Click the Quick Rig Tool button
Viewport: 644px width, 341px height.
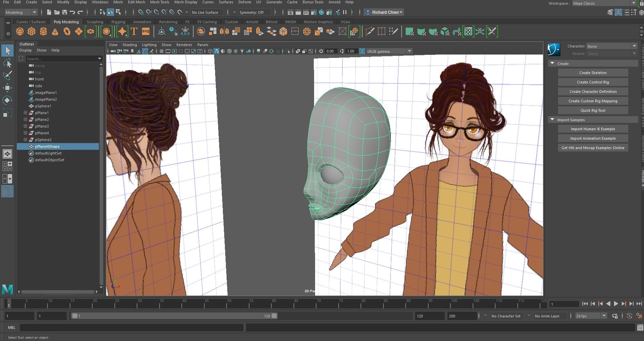[x=592, y=110]
